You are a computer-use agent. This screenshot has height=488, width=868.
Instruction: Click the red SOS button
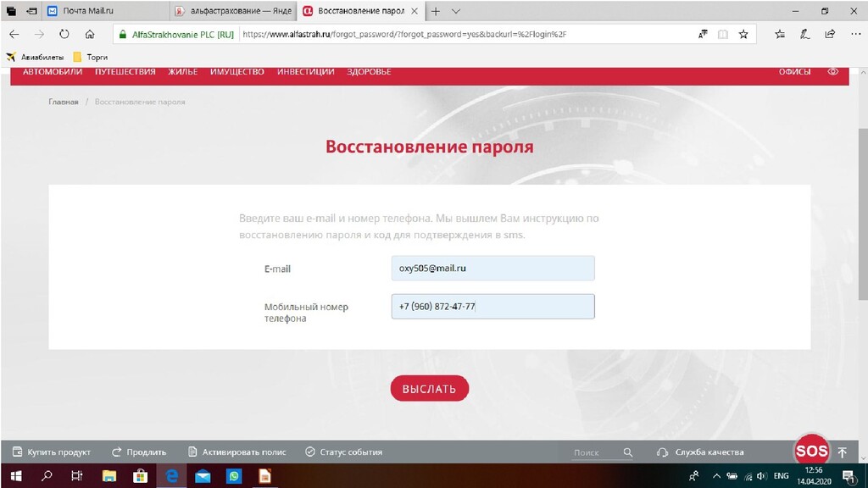[x=811, y=451]
